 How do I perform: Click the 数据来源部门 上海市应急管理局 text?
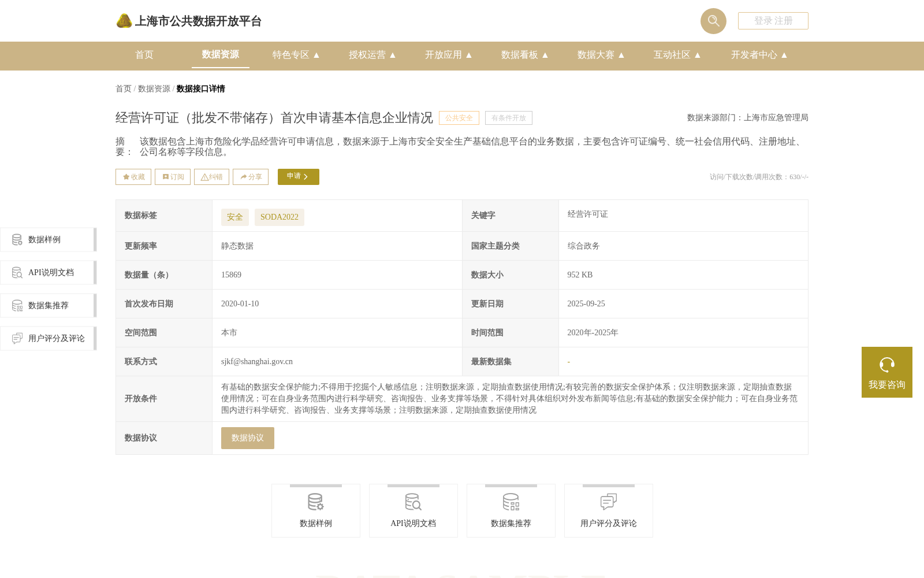(748, 118)
